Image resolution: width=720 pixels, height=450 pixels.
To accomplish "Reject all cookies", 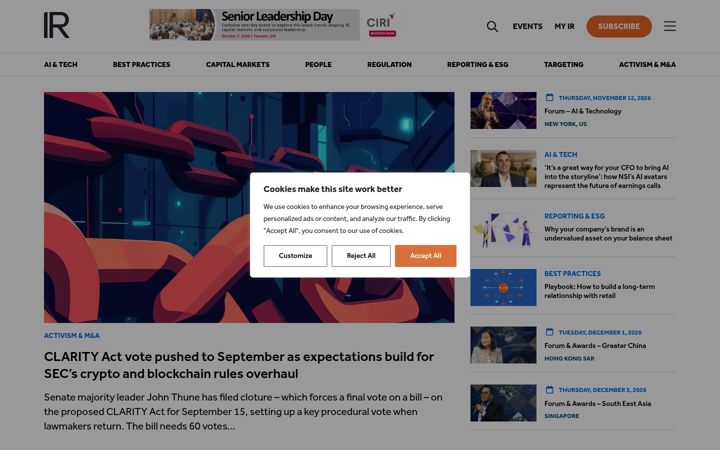I will (x=361, y=256).
